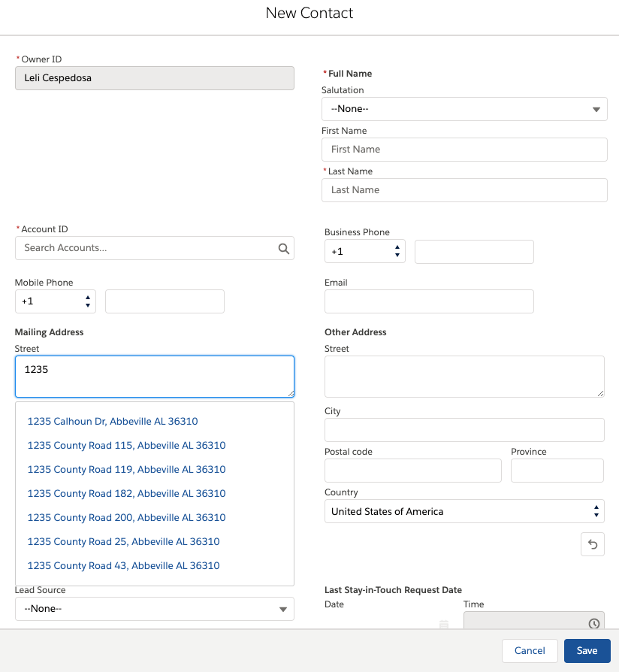The height and width of the screenshot is (672, 619).
Task: Click the Other Address Street textarea
Action: click(x=464, y=377)
